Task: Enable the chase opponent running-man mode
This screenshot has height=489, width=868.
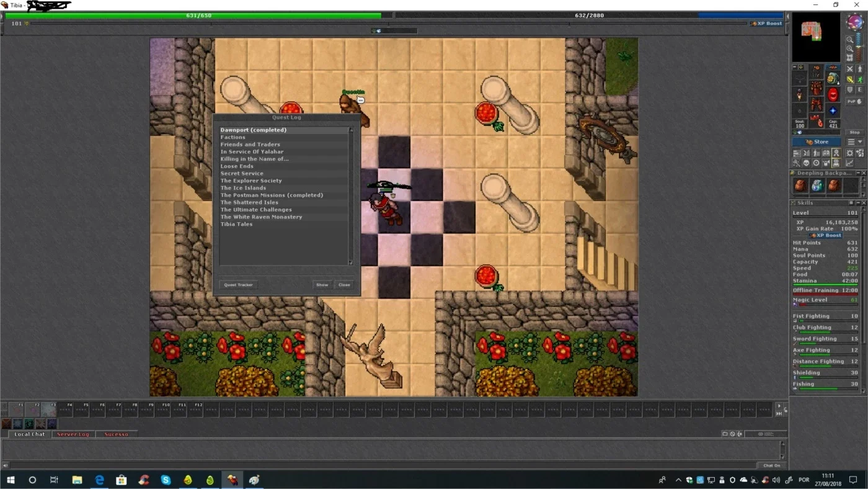Action: (x=860, y=79)
